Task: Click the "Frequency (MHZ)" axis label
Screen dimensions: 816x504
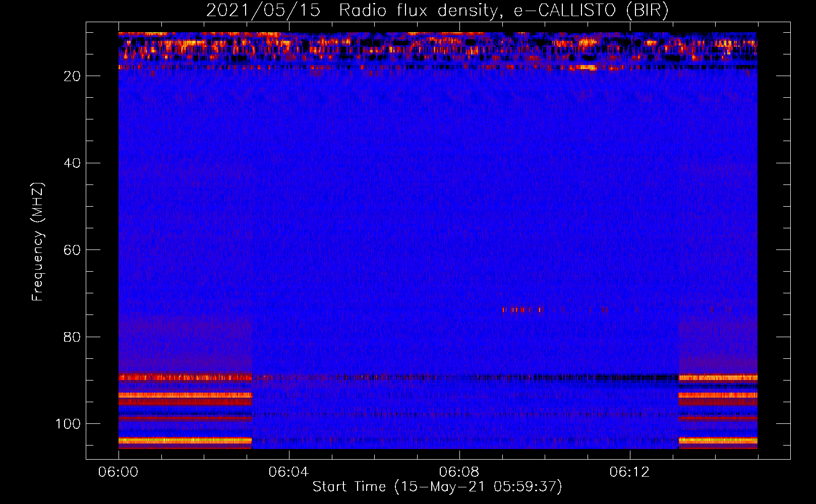Action: click(38, 242)
